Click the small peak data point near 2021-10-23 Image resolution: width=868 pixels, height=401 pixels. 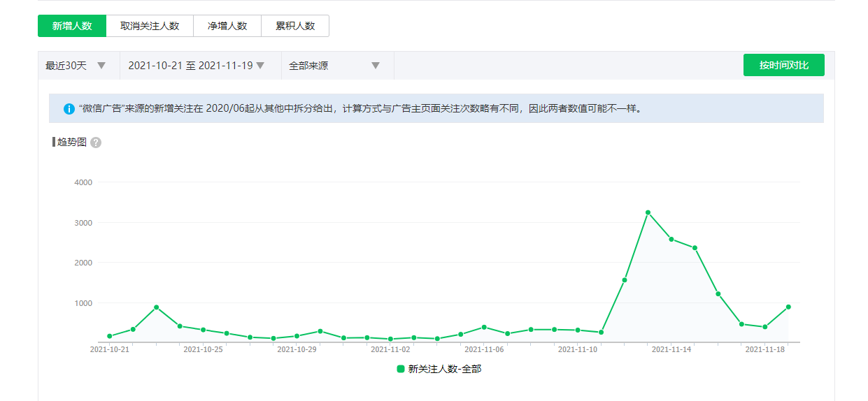[157, 307]
